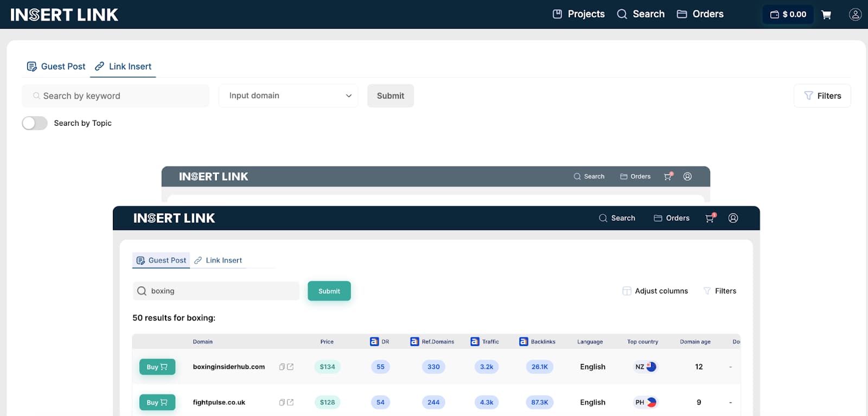Open the shopping cart icon in top bar
868x416 pixels.
[826, 15]
